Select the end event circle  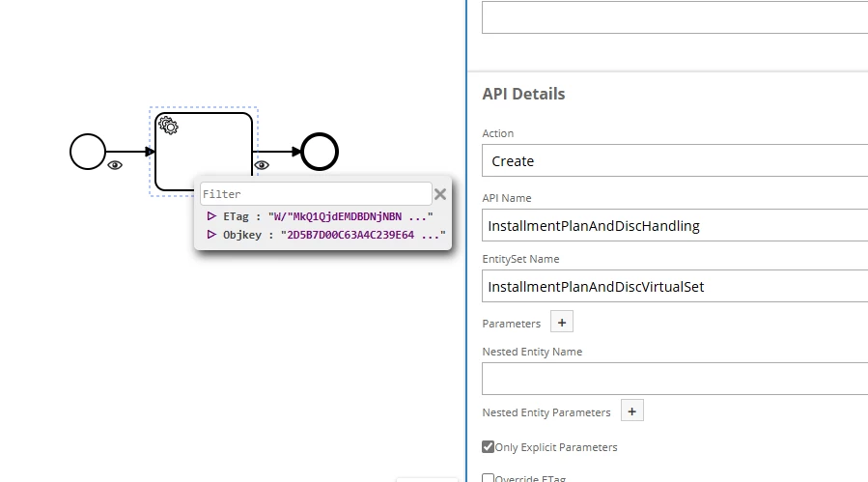tap(320, 152)
